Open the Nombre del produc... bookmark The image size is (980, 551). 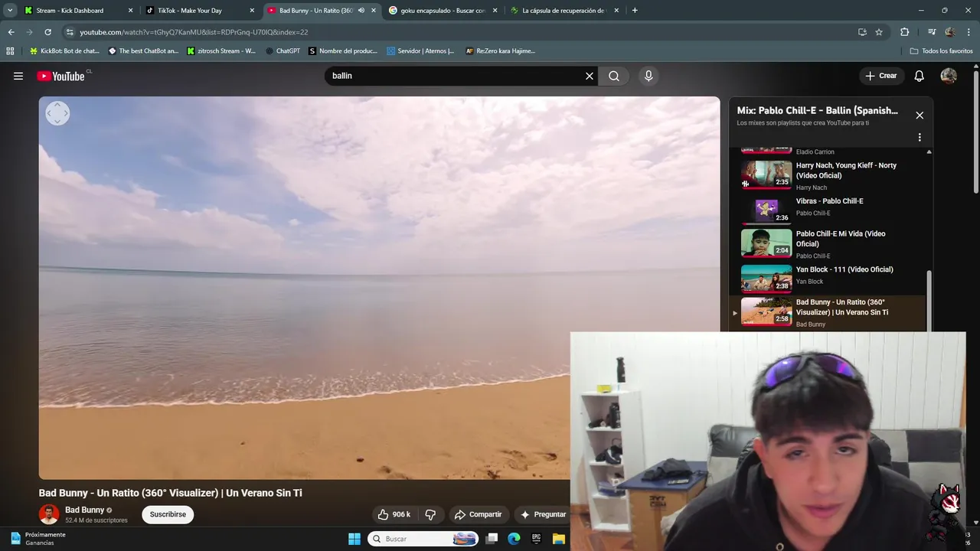(343, 51)
